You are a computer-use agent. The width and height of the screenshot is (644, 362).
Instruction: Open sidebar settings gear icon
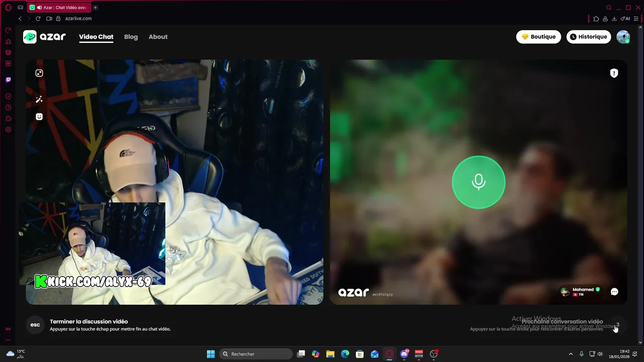pyautogui.click(x=8, y=130)
